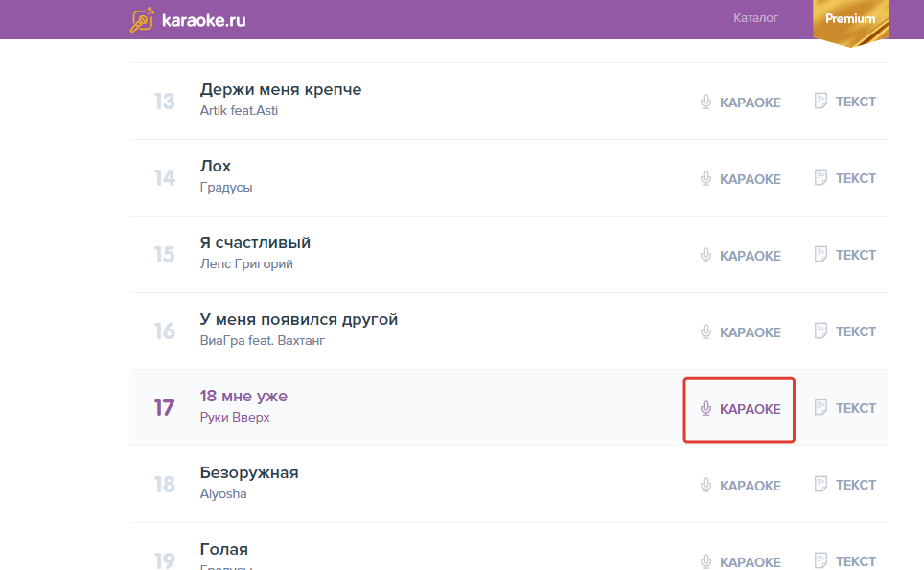Click lyrics icon for 18 мне уже
The image size is (924, 570).
(820, 407)
